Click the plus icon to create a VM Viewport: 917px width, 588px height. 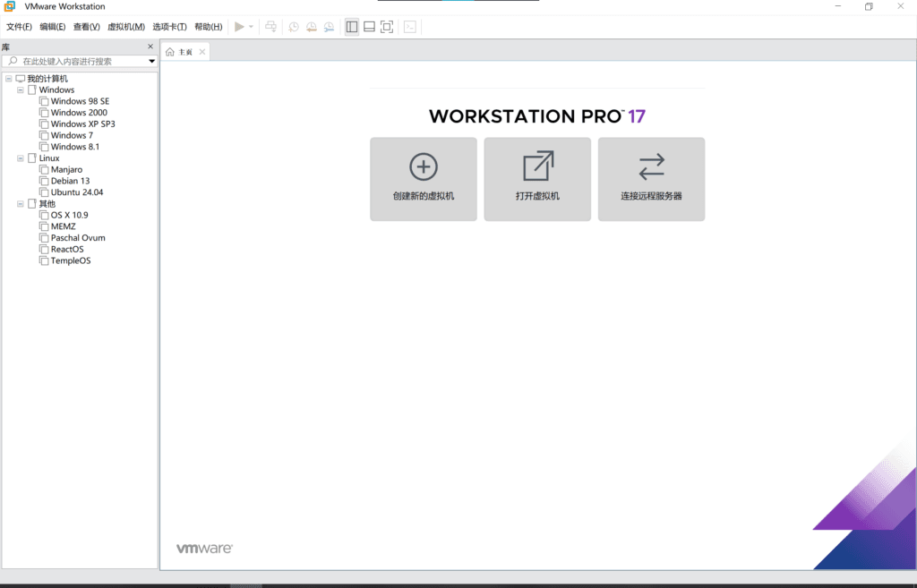point(424,167)
